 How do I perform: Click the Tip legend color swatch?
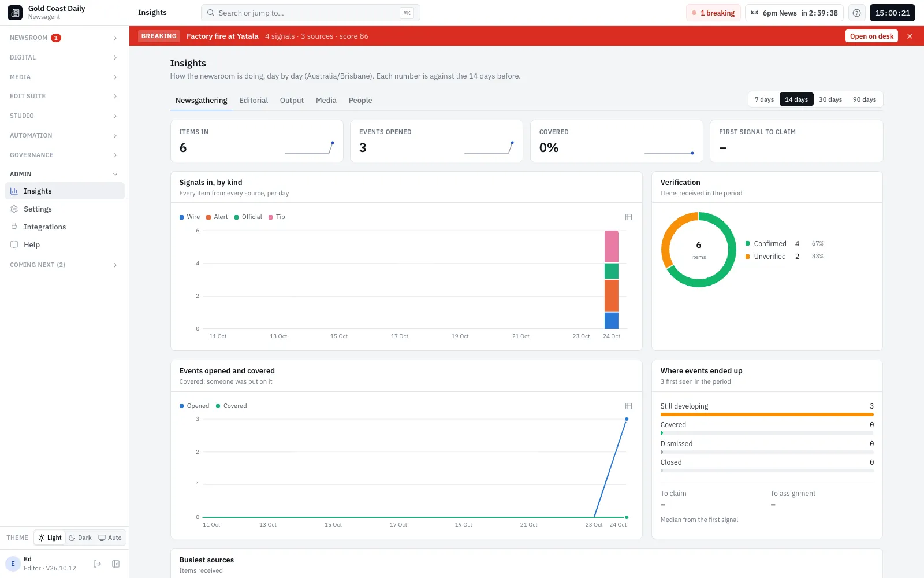click(x=270, y=217)
